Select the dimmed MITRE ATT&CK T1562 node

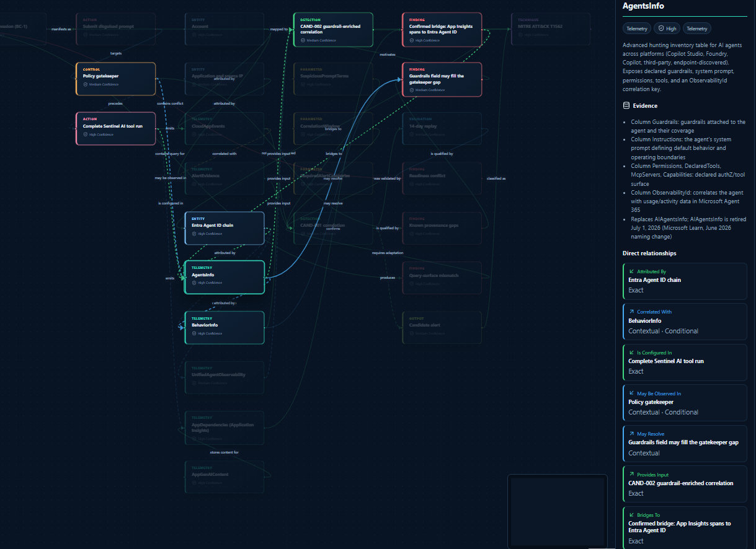[551, 29]
